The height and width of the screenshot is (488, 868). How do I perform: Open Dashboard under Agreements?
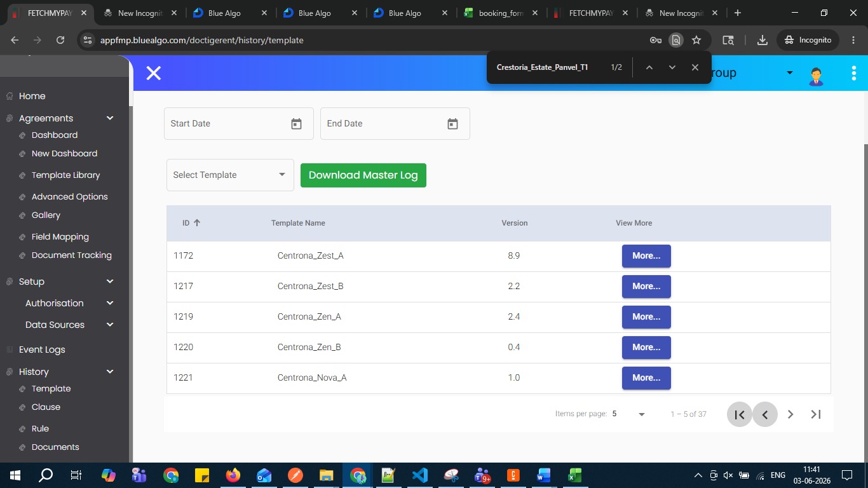(x=55, y=135)
